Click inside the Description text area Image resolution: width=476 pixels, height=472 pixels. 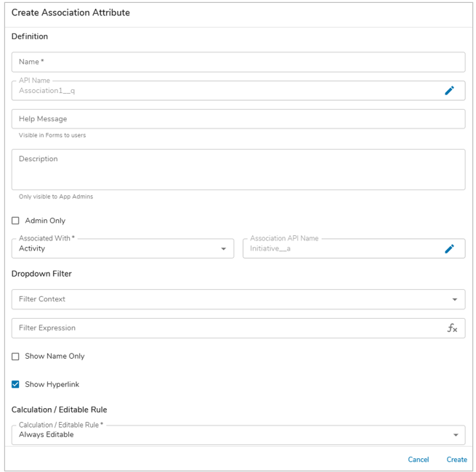(x=238, y=170)
